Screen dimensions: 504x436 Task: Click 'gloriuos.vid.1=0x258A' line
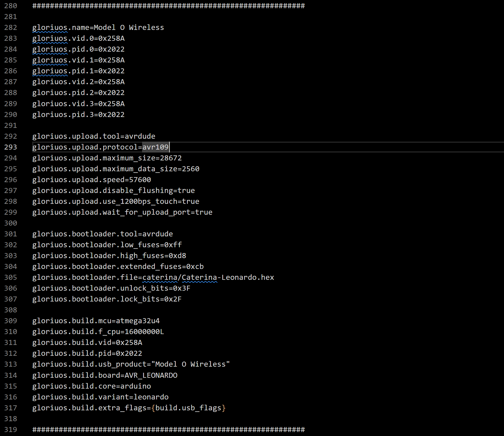pyautogui.click(x=78, y=60)
